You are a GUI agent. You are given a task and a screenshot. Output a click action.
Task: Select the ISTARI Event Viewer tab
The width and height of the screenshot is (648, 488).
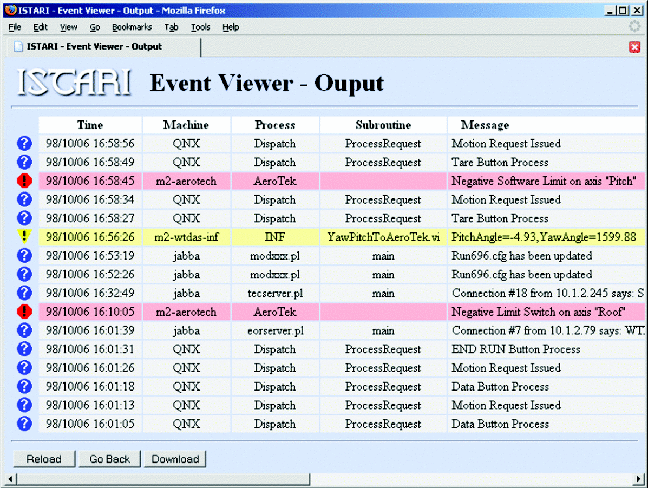coord(90,47)
